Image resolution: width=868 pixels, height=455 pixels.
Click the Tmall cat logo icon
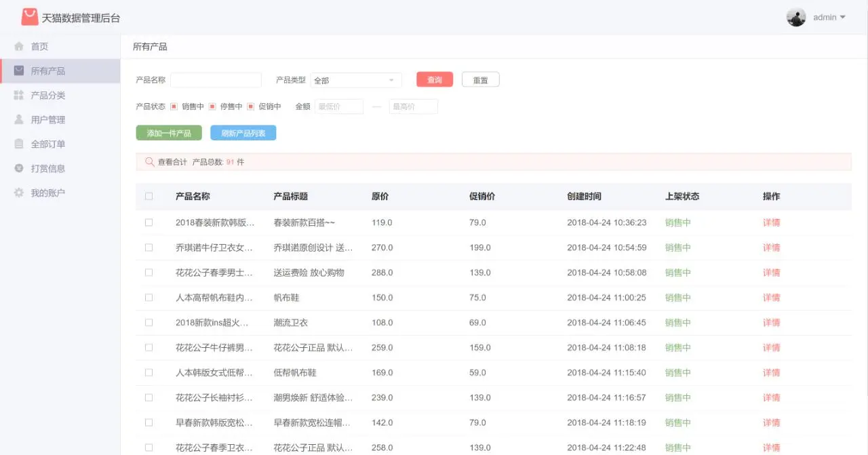click(28, 16)
